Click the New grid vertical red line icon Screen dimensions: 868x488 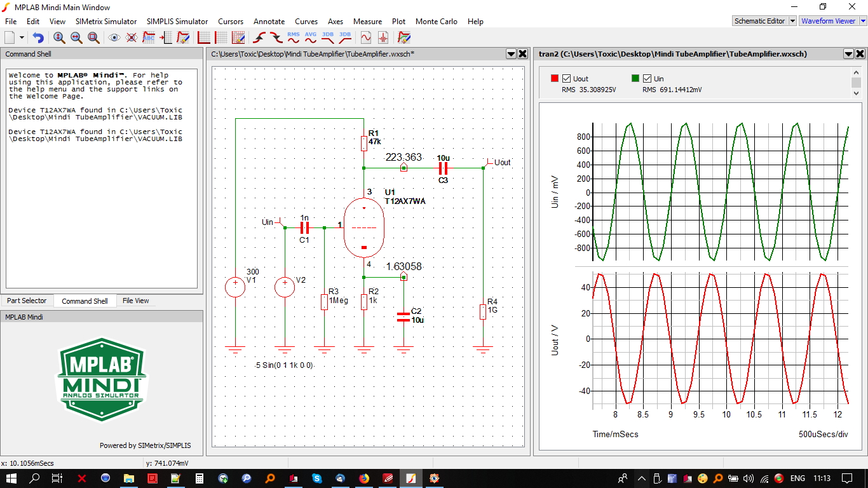(221, 37)
